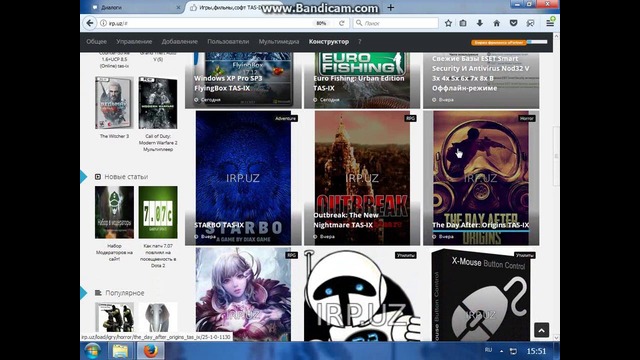Click the scroll-to-top arrow button
Viewport: 640px width, 360px height.
coord(542,330)
